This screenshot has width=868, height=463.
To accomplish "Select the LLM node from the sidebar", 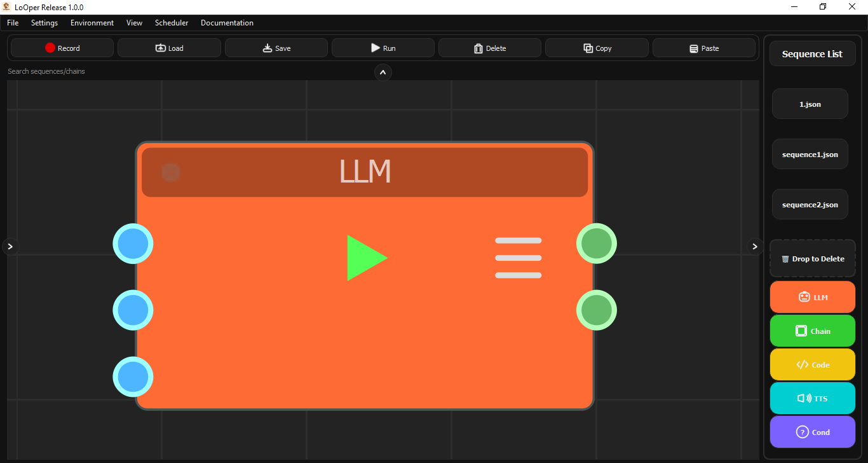I will (812, 296).
